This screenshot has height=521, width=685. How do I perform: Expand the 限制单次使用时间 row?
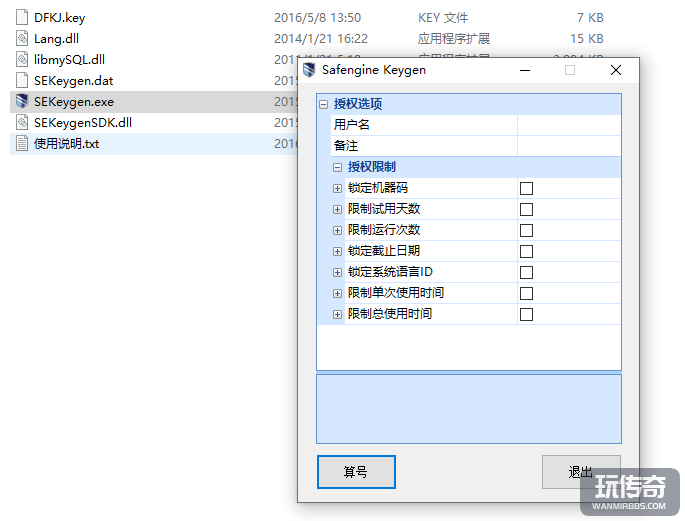(337, 293)
